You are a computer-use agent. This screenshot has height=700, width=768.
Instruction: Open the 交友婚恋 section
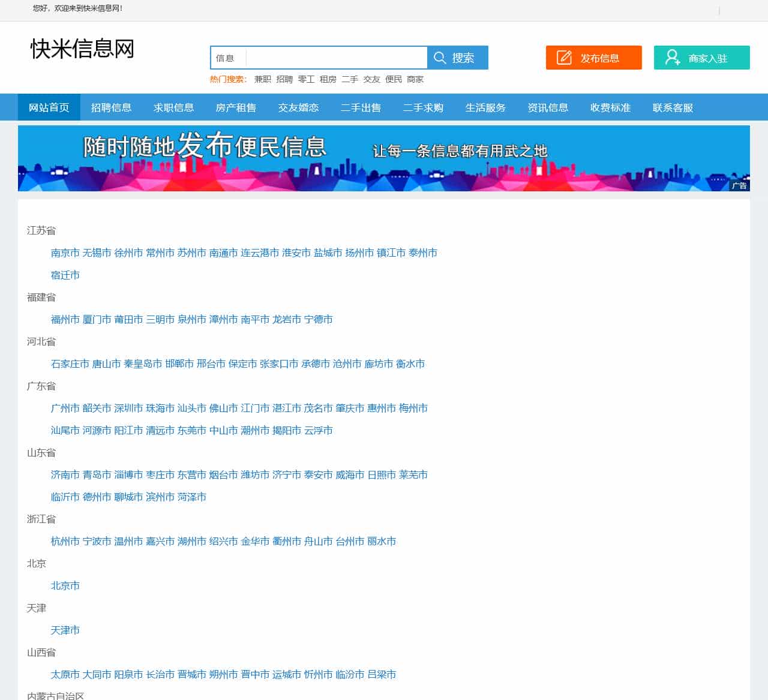coord(298,107)
